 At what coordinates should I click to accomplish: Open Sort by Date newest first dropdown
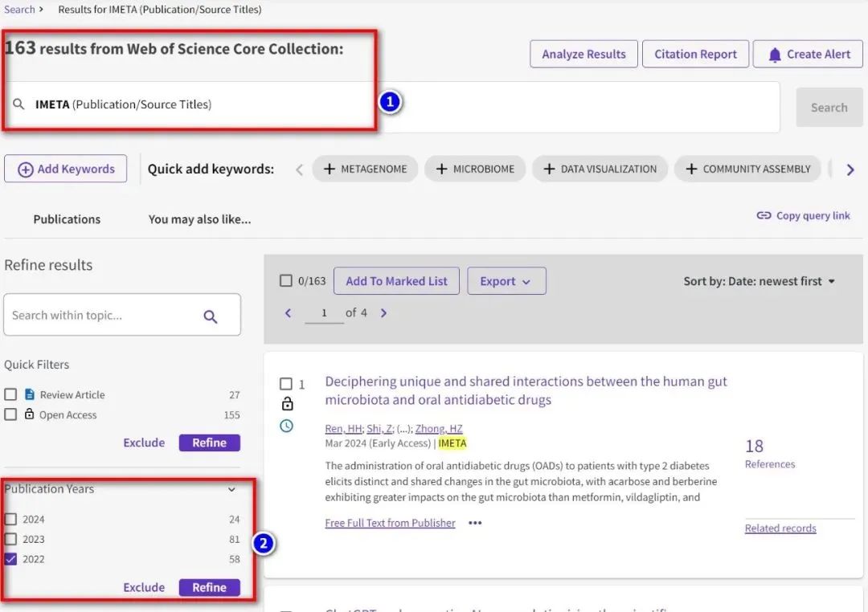click(x=759, y=281)
